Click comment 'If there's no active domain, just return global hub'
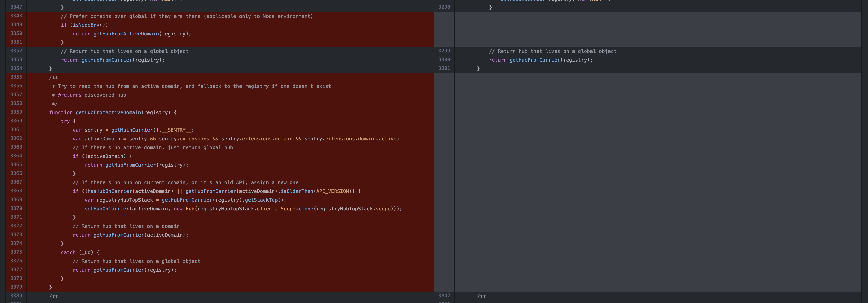The height and width of the screenshot is (303, 868). pyautogui.click(x=153, y=148)
